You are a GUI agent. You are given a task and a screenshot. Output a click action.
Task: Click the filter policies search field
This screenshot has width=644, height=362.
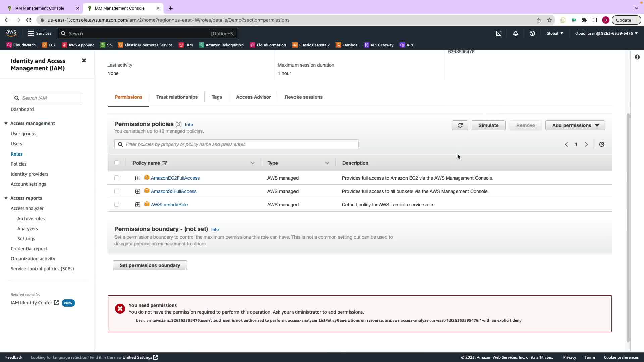tap(240, 144)
